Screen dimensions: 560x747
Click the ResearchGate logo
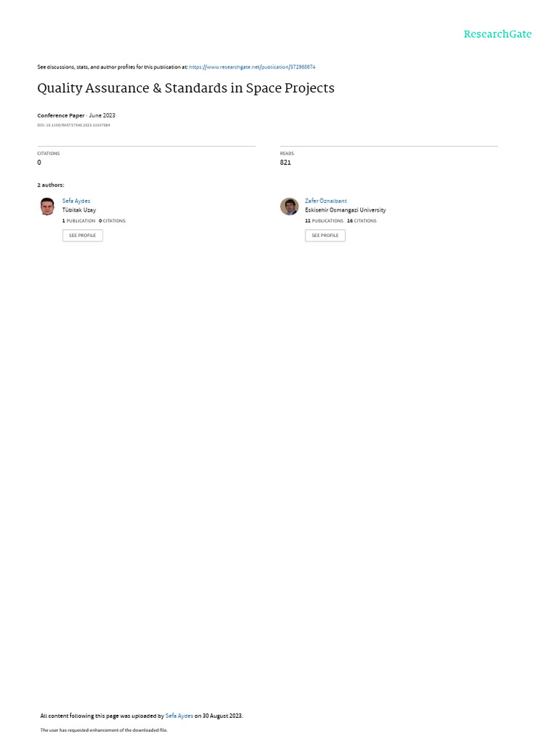point(497,34)
